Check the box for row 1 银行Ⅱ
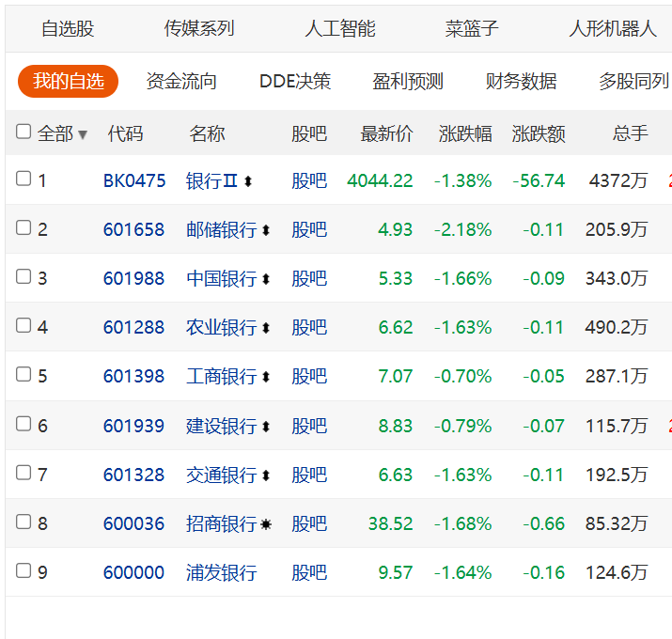672x639 pixels. (23, 179)
